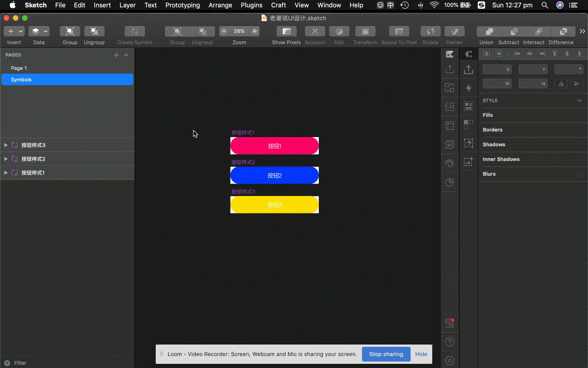
Task: Open the Insert toolbar menu
Action: tap(14, 31)
